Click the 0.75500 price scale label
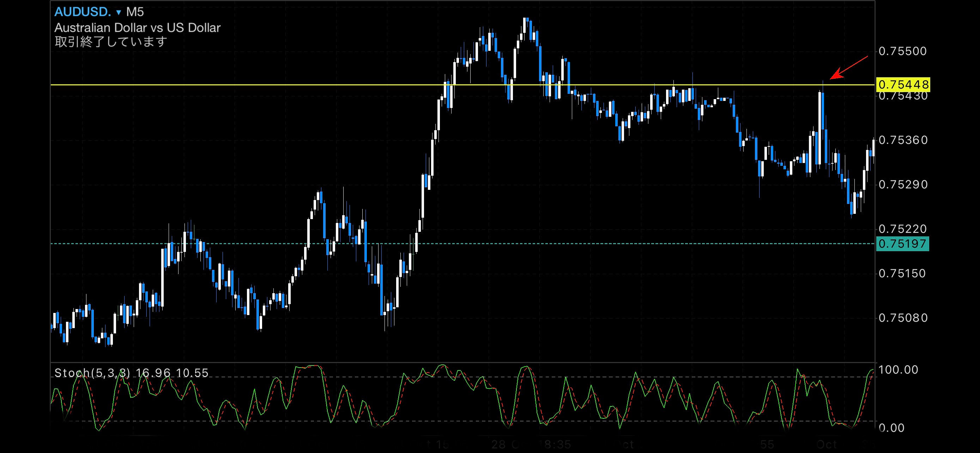Image resolution: width=980 pixels, height=453 pixels. pos(902,52)
